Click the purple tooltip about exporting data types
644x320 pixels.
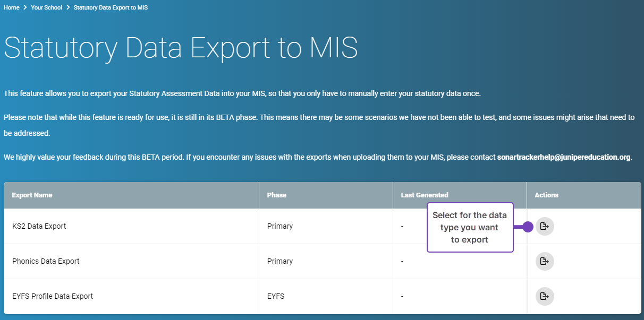tap(470, 227)
